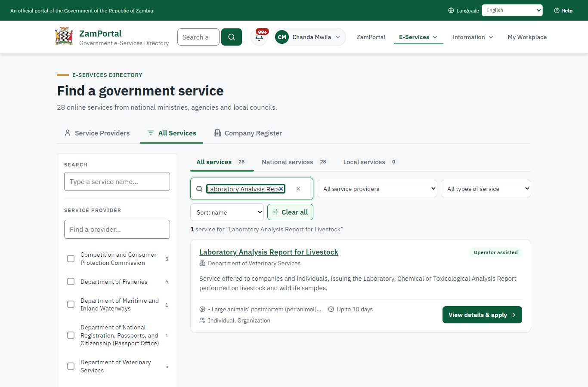Click the All Services main tab
588x387 pixels.
click(x=171, y=133)
